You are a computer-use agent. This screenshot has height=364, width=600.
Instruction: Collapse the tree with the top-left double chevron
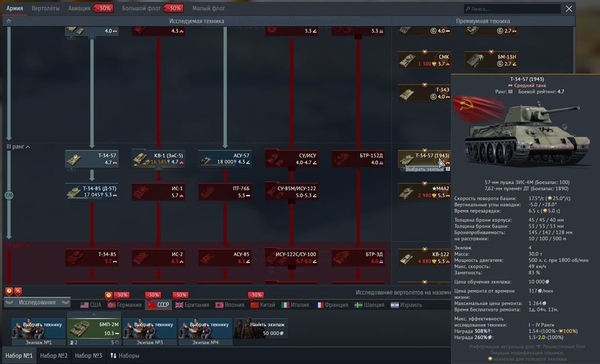click(8, 21)
